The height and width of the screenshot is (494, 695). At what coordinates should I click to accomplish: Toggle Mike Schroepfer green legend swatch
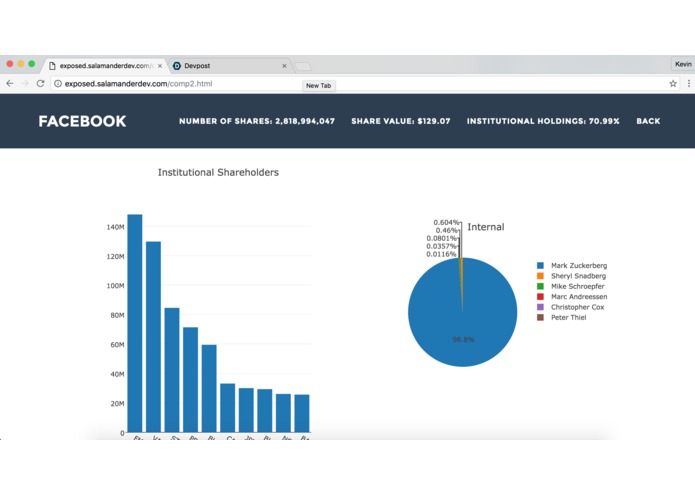point(540,286)
